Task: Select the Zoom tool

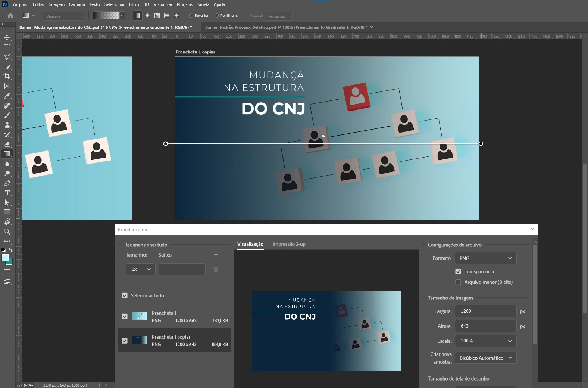Action: click(7, 232)
